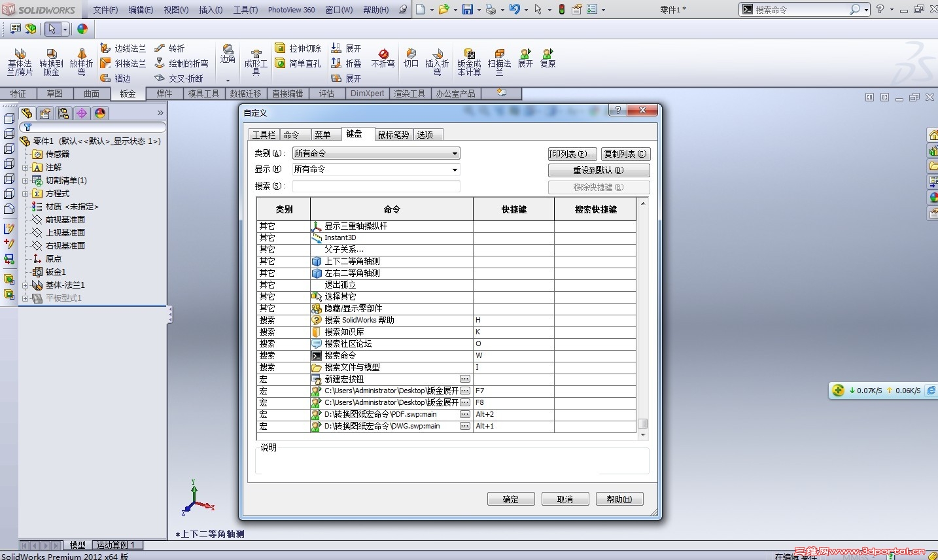This screenshot has height=560, width=938.
Task: Open the PropertyManager tab icon
Action: [x=45, y=113]
